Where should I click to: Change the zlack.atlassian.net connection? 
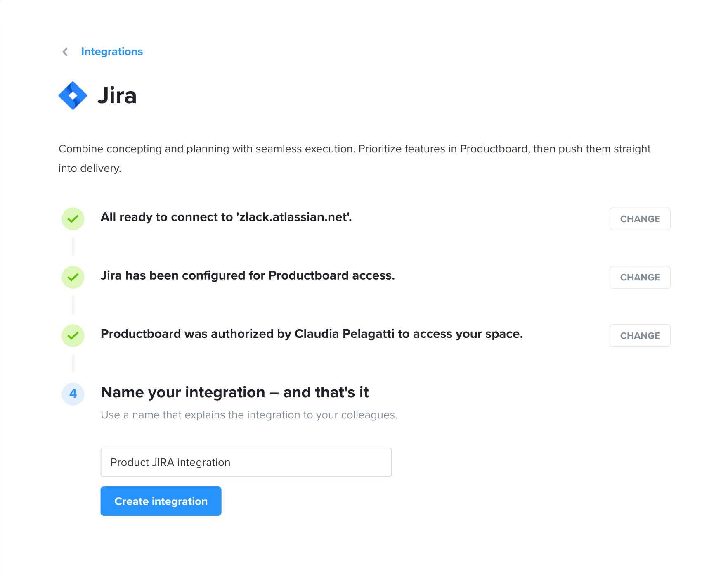(x=640, y=219)
